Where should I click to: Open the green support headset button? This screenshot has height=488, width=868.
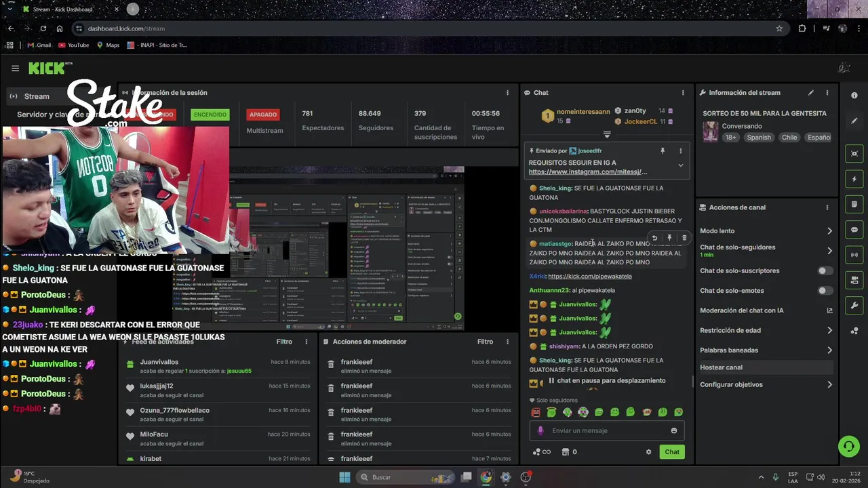coord(848,445)
